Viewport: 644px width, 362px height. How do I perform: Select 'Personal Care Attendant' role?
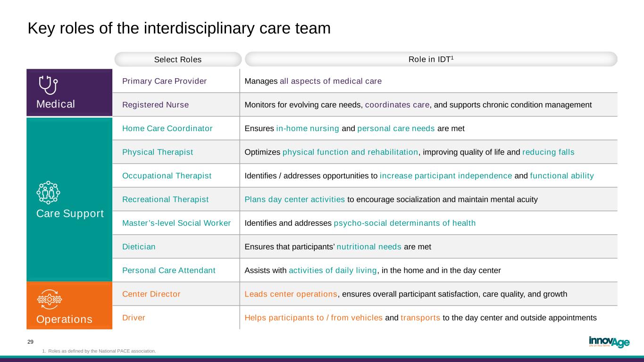click(x=169, y=270)
